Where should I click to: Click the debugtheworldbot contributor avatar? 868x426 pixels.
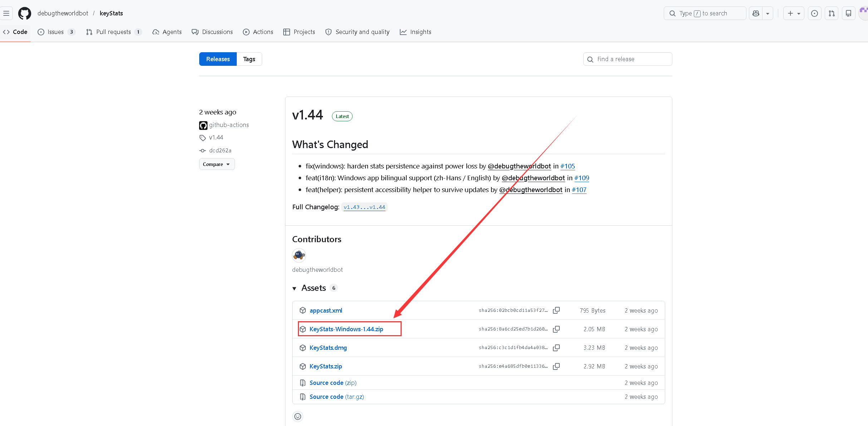299,255
